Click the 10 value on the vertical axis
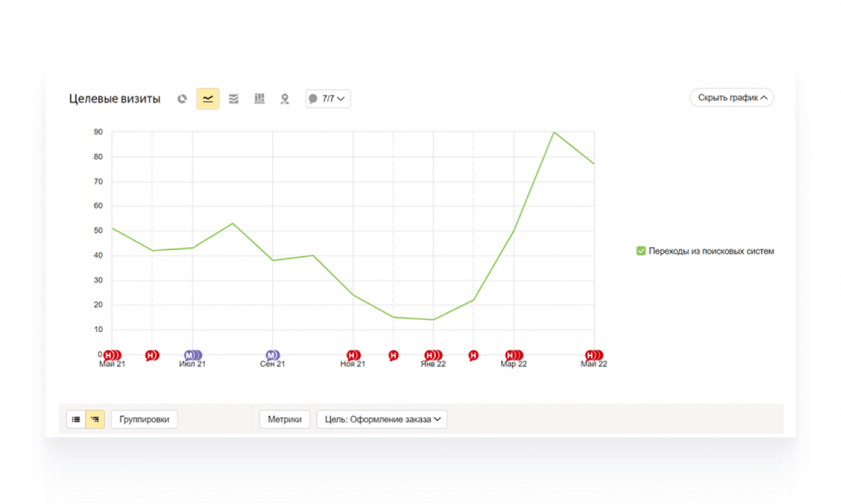The width and height of the screenshot is (841, 504). click(99, 330)
